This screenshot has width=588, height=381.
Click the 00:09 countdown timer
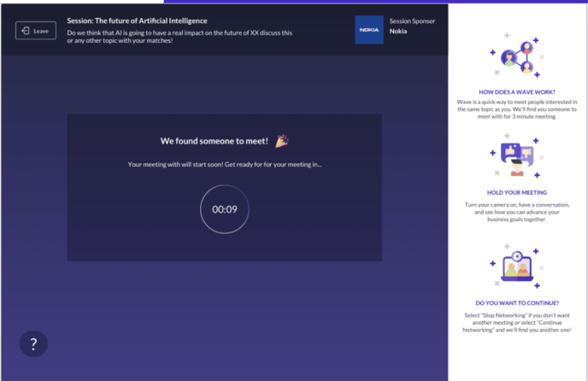point(225,209)
